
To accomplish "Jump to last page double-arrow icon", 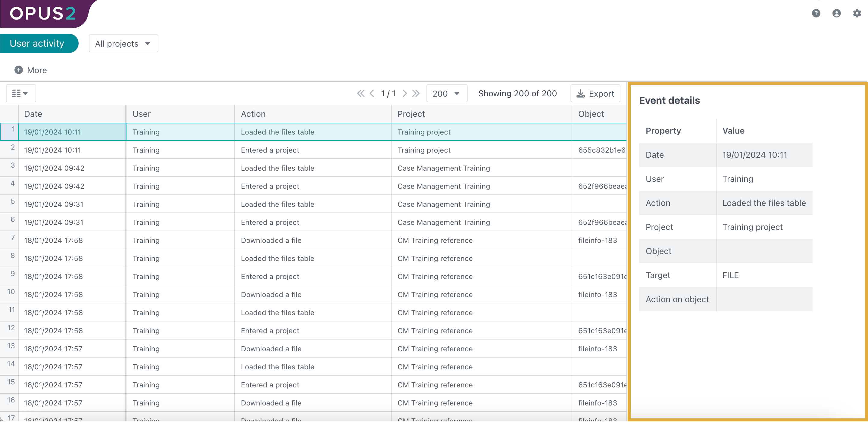I will pyautogui.click(x=416, y=93).
